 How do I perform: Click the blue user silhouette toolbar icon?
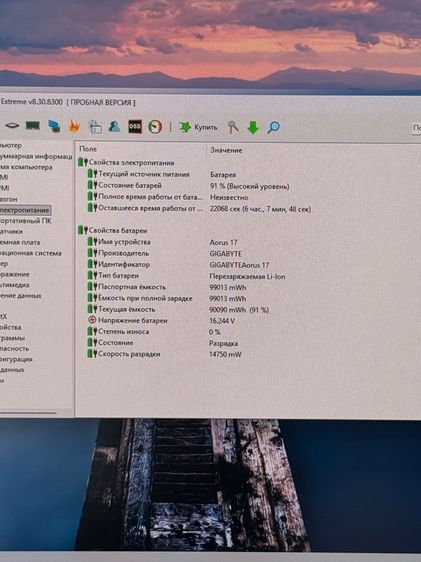pyautogui.click(x=114, y=127)
